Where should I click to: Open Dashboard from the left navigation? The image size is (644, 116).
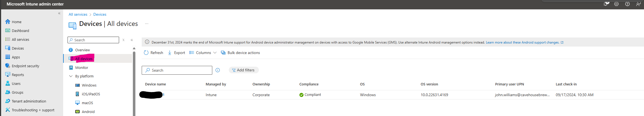point(20,31)
